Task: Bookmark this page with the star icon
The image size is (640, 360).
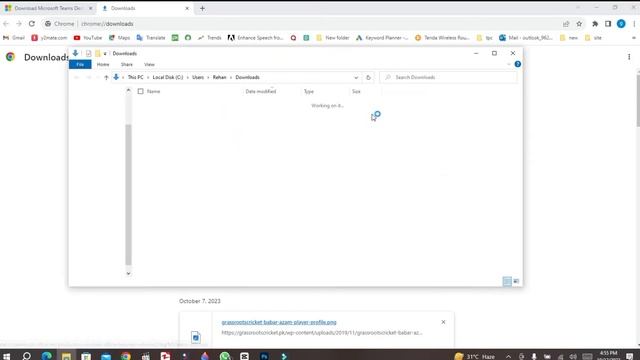Action: point(579,24)
